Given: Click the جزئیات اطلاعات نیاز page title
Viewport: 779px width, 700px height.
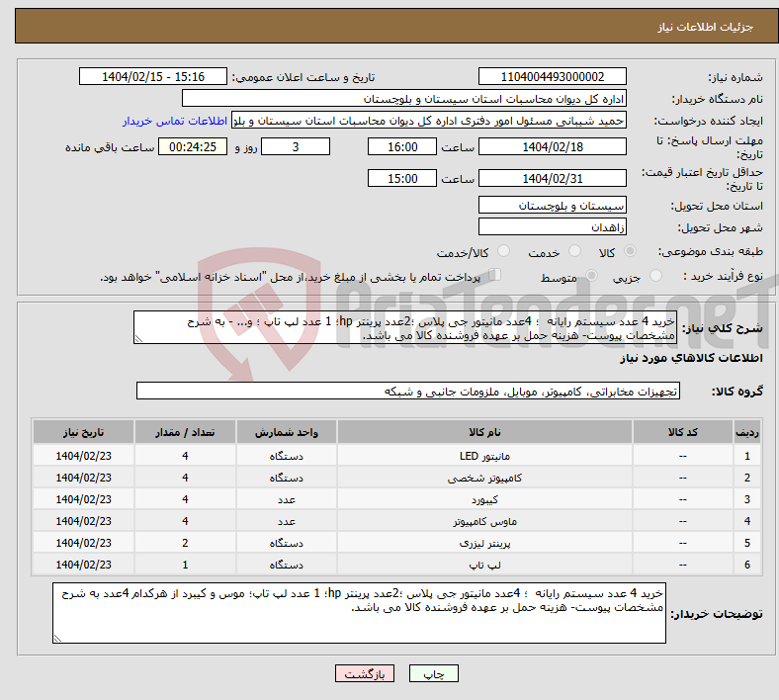Looking at the screenshot, I should tap(706, 27).
